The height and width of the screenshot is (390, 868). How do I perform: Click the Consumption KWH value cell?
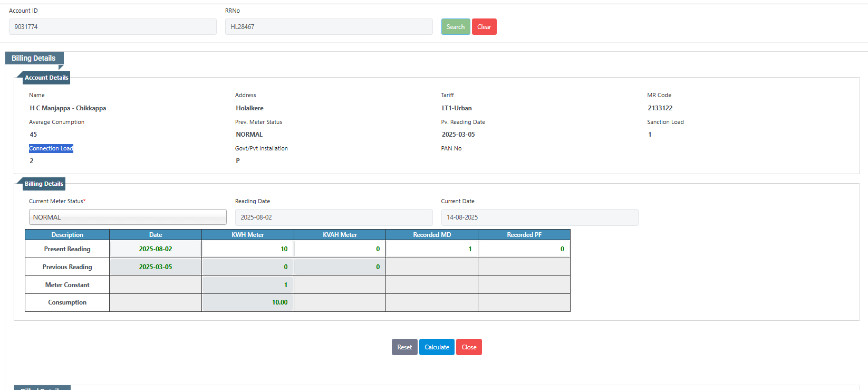click(x=248, y=302)
